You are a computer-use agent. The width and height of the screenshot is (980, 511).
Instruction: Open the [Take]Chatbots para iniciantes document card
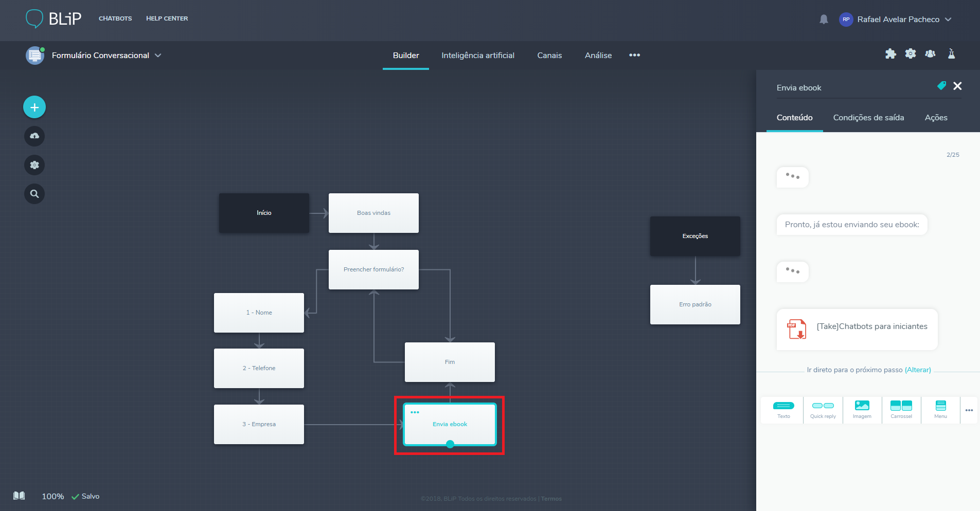pyautogui.click(x=857, y=330)
